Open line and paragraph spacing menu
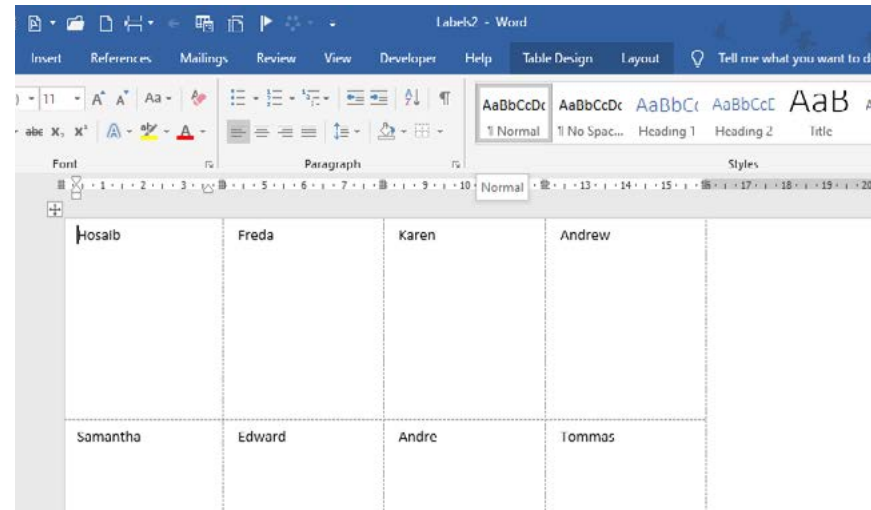871x510 pixels. [x=346, y=132]
